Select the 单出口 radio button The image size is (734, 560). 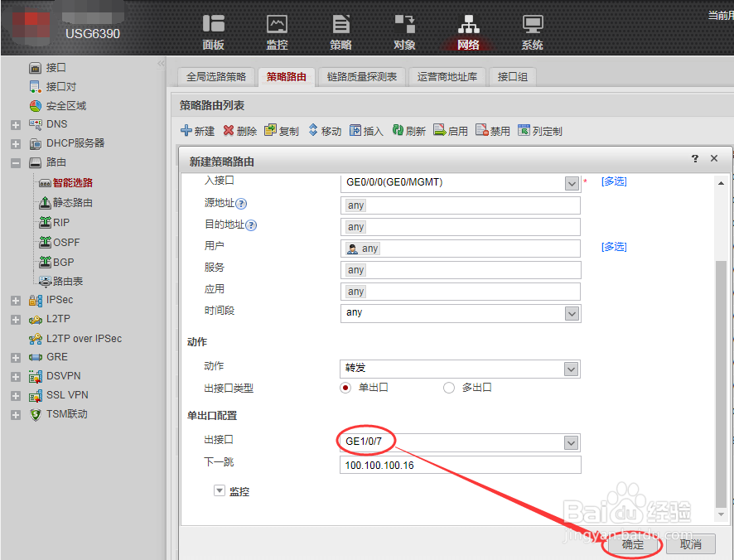(345, 388)
